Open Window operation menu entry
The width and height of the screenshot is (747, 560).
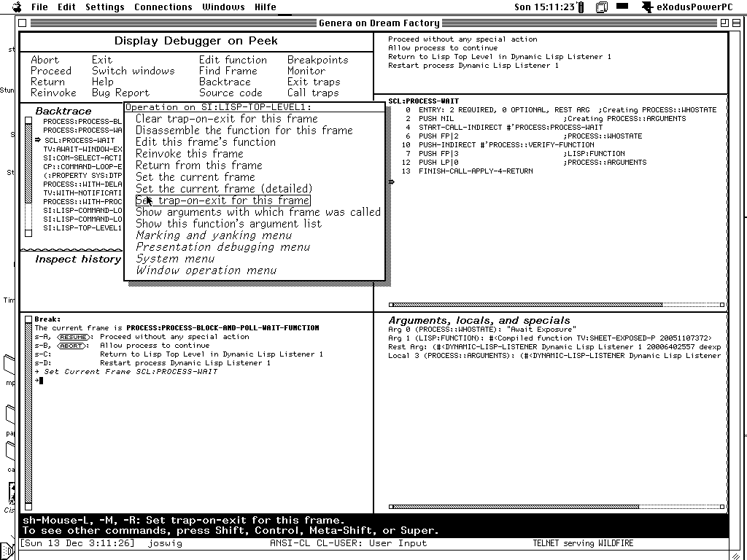click(206, 271)
